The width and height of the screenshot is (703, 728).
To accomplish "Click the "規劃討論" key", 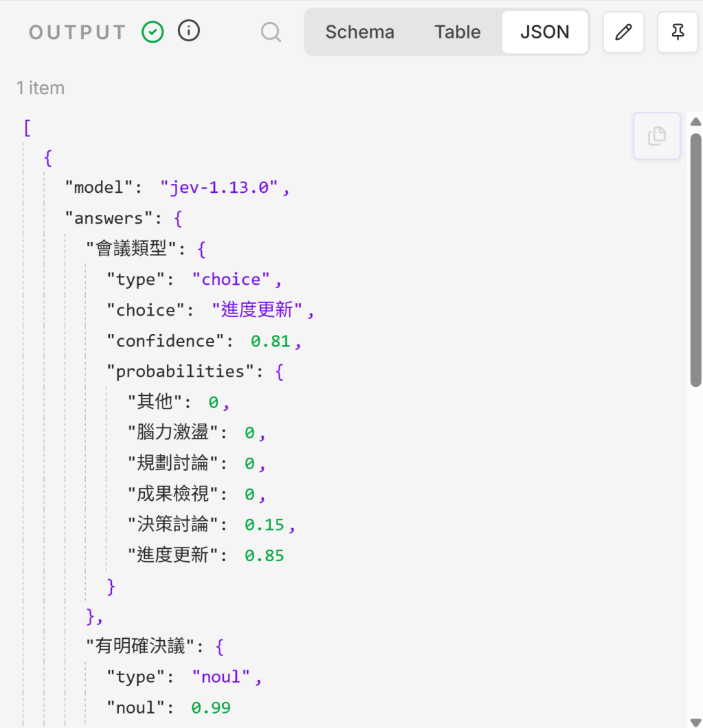I will click(173, 463).
